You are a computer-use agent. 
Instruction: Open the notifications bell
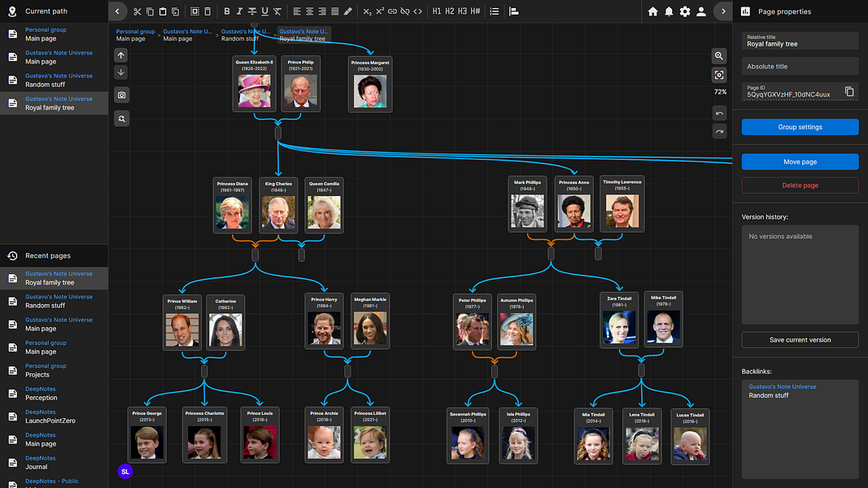click(x=669, y=11)
